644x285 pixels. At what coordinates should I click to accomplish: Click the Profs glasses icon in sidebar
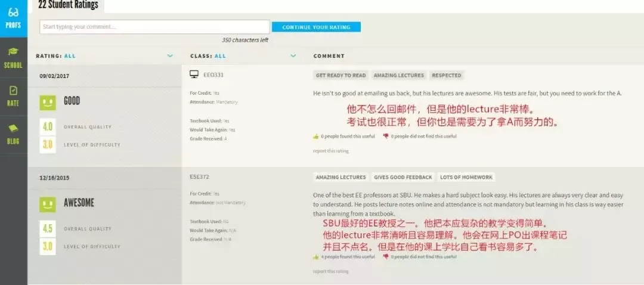pyautogui.click(x=13, y=13)
